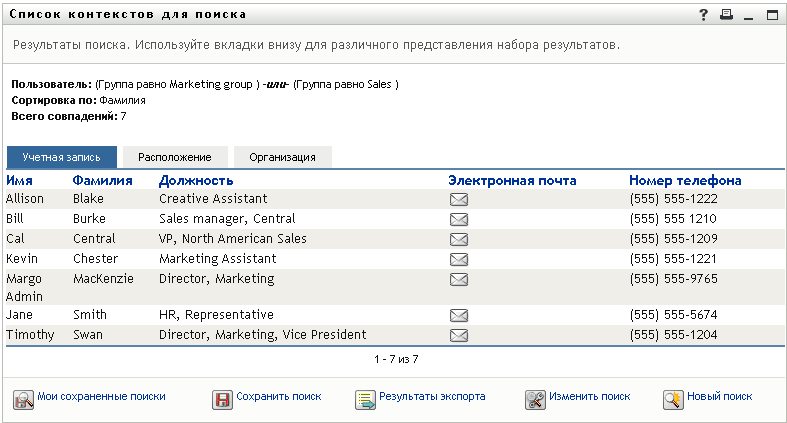
Task: Click the email icon for Allison Blake
Action: (459, 199)
